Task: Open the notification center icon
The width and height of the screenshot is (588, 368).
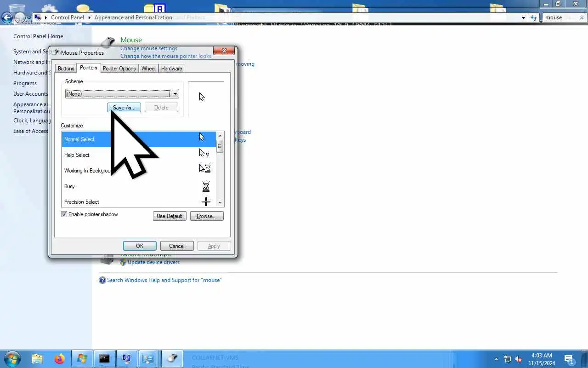Action: click(569, 359)
